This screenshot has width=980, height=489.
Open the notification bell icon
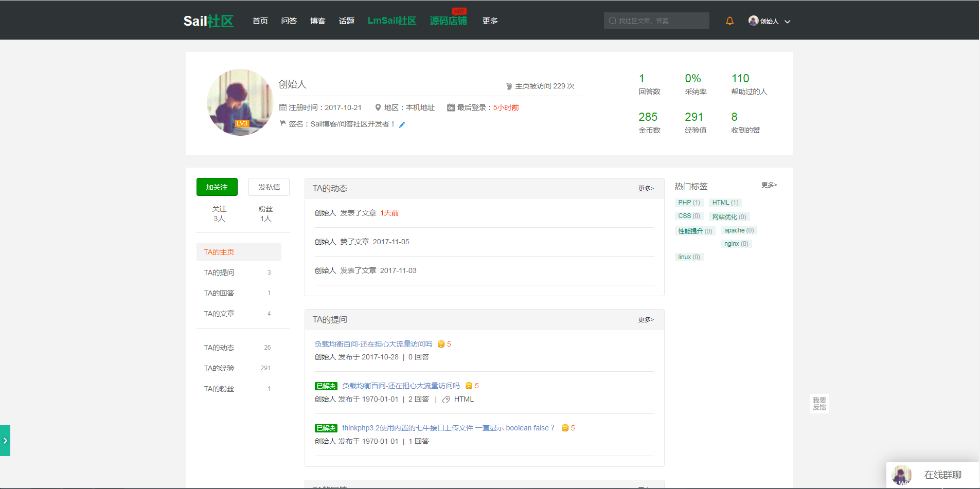[x=729, y=21]
